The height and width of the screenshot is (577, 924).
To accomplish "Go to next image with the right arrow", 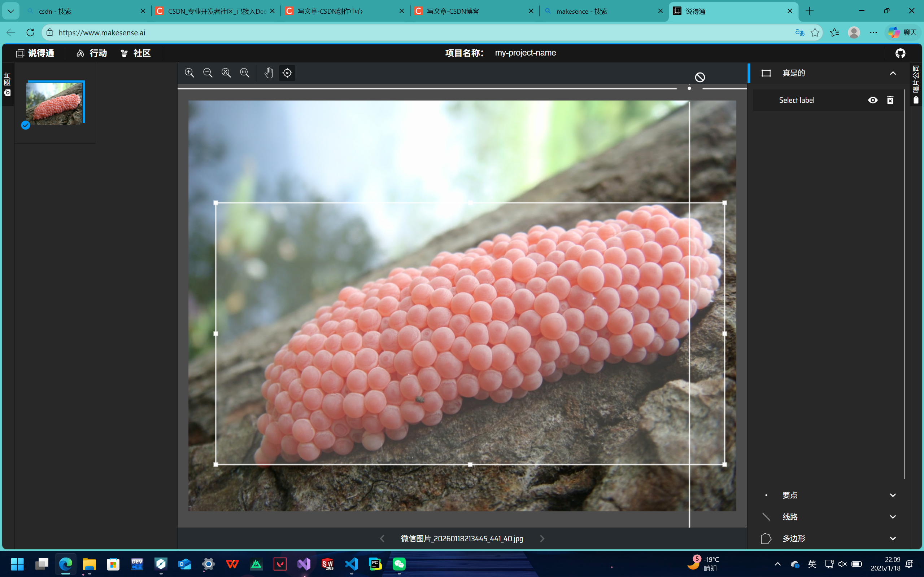I will (542, 538).
